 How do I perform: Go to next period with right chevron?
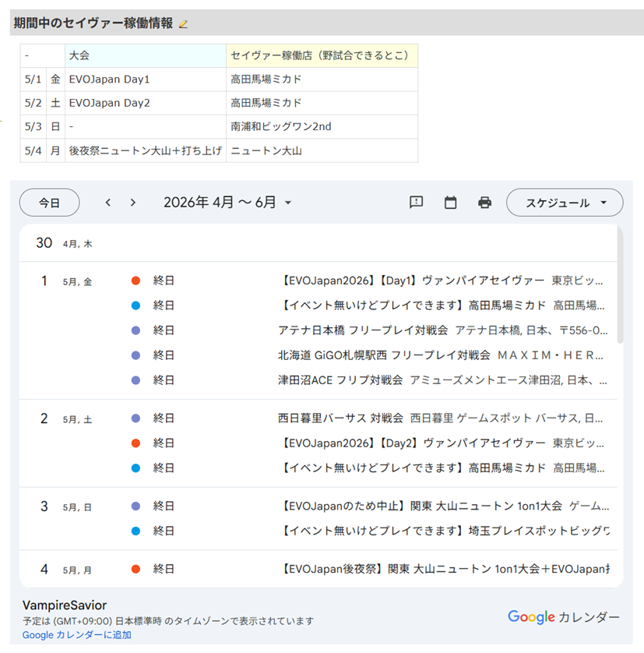pos(133,203)
